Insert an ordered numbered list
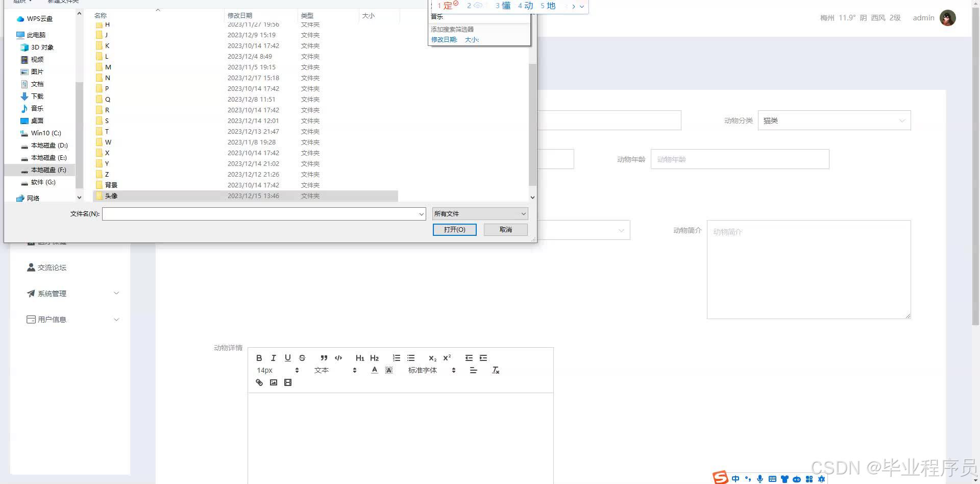 [x=397, y=358]
